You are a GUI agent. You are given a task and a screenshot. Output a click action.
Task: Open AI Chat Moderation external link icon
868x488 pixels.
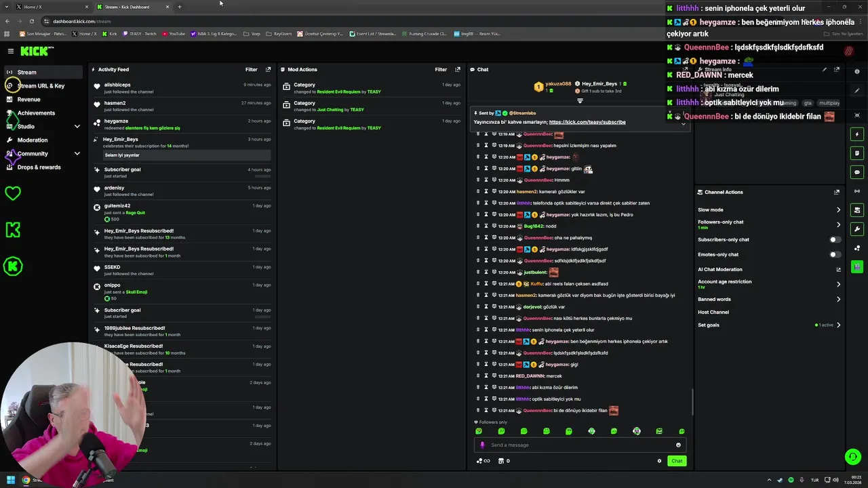click(x=838, y=270)
